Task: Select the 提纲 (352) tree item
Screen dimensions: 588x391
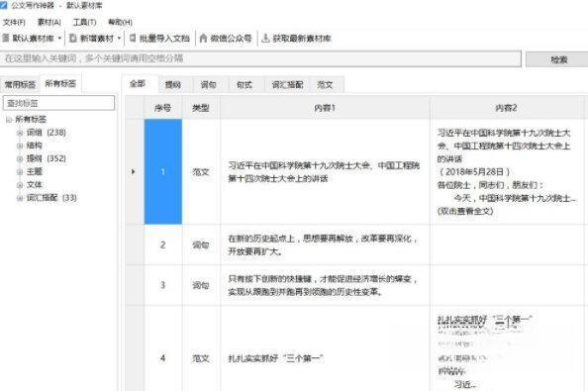Action: point(47,158)
